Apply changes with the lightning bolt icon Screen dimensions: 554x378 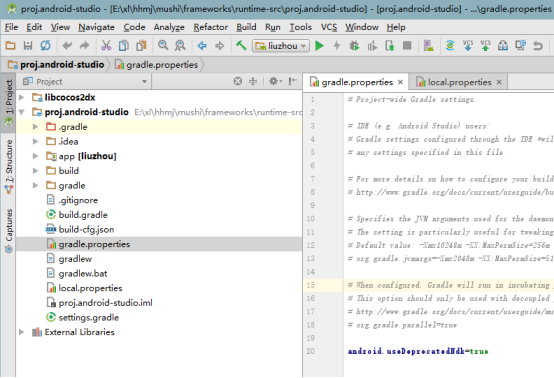pyautogui.click(x=337, y=46)
